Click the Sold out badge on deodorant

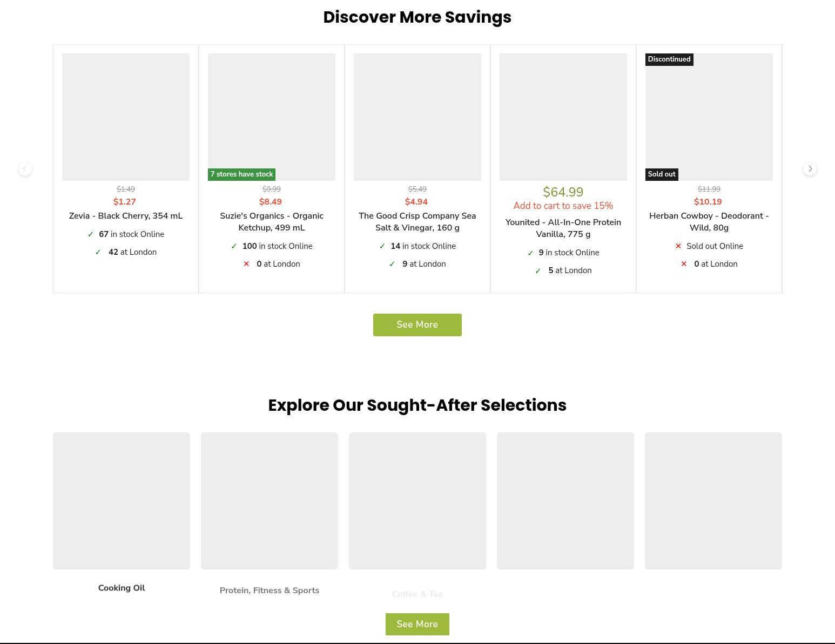pyautogui.click(x=661, y=174)
